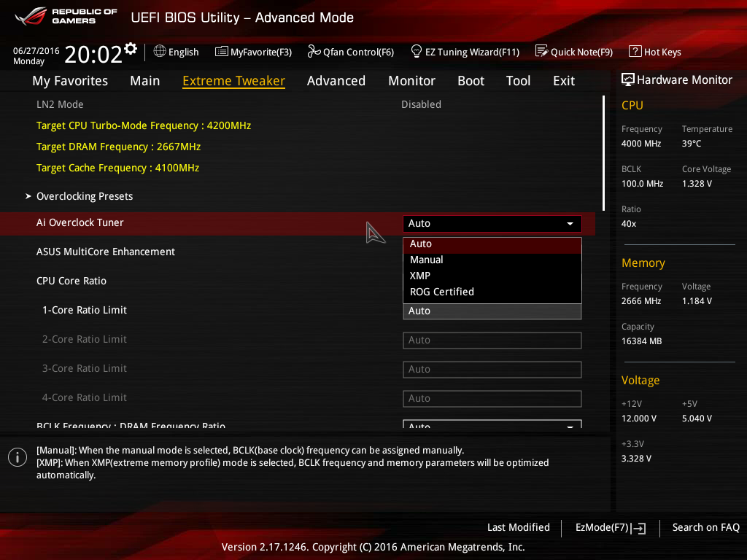
Task: Click Search on FAQ
Action: 705,528
